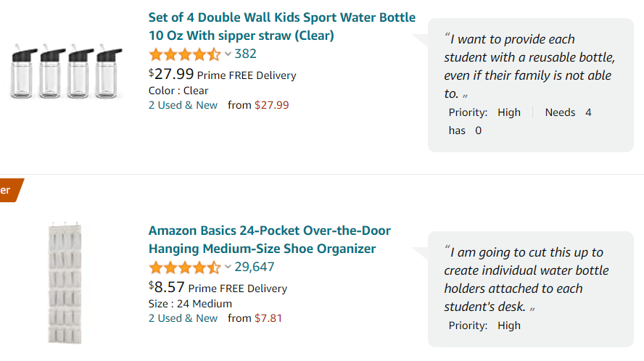Click the reusable bottle comment bubble
644x361 pixels.
pos(531,85)
